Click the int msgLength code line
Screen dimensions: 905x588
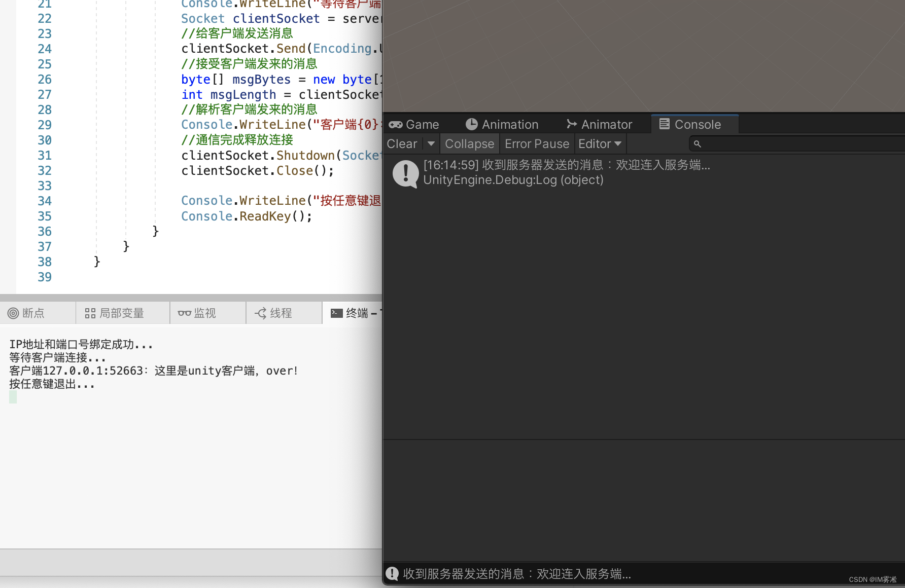(x=282, y=95)
